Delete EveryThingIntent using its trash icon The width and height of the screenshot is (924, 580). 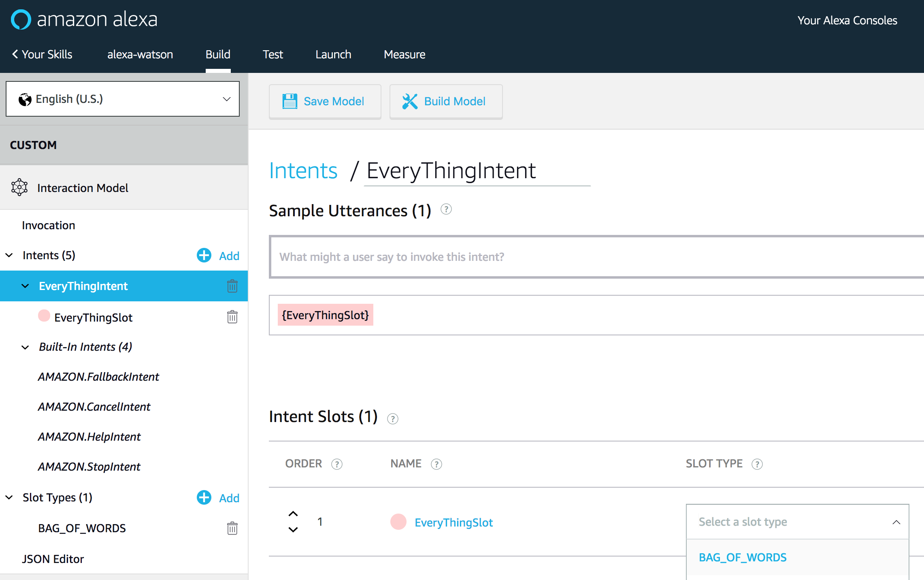(232, 286)
